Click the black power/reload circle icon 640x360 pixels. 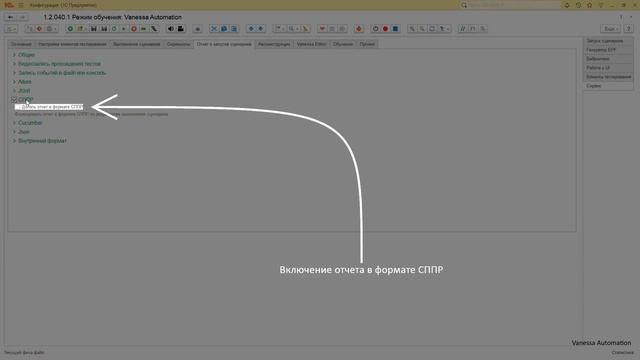(x=376, y=29)
